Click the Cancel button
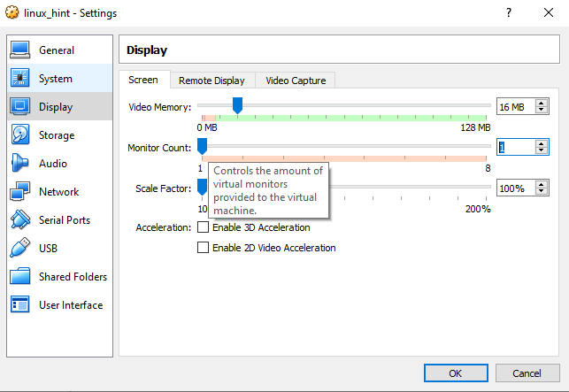The width and height of the screenshot is (569, 392). [x=527, y=373]
